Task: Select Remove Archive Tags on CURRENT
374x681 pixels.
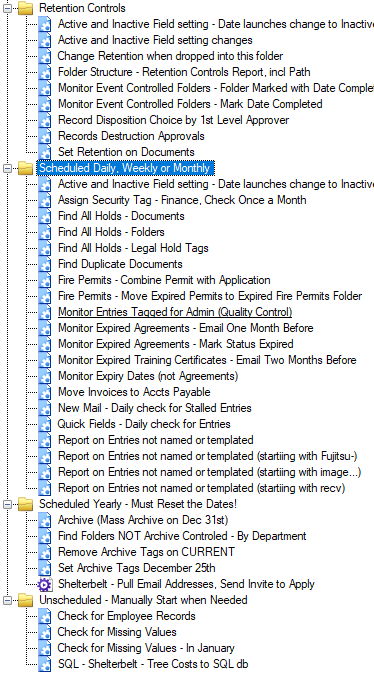Action: (x=146, y=552)
